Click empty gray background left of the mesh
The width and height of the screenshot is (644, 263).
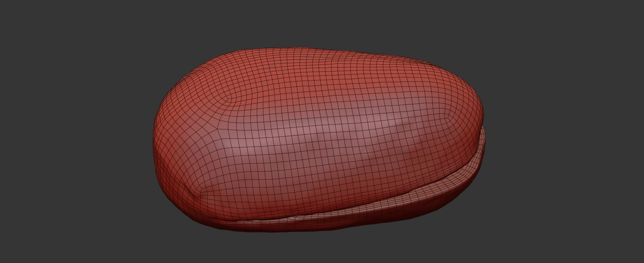pyautogui.click(x=75, y=136)
